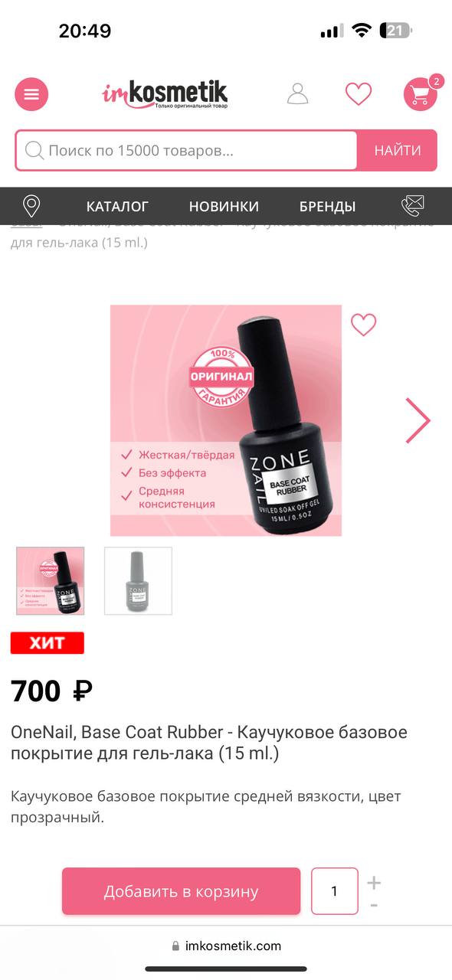
Task: Show the next product image with the arrow
Action: (418, 420)
